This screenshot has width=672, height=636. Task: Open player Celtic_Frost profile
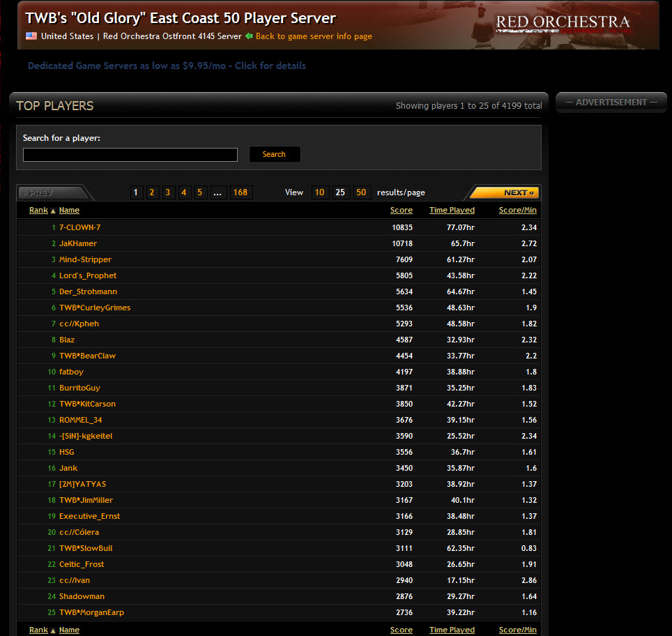point(82,564)
